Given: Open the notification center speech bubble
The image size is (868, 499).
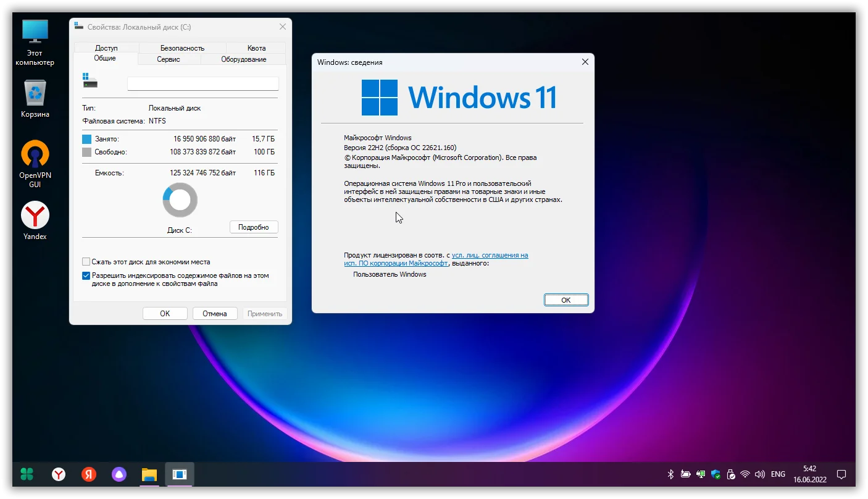Looking at the screenshot, I should 841,474.
